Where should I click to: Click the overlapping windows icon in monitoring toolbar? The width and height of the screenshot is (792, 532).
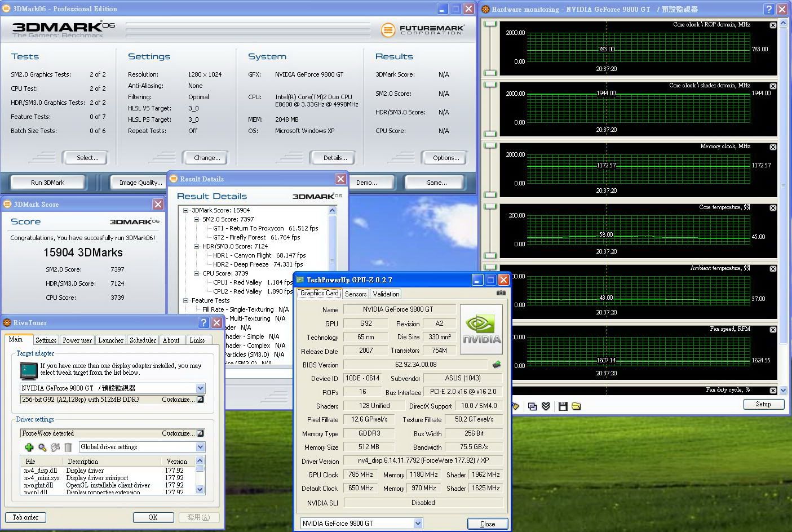click(532, 406)
